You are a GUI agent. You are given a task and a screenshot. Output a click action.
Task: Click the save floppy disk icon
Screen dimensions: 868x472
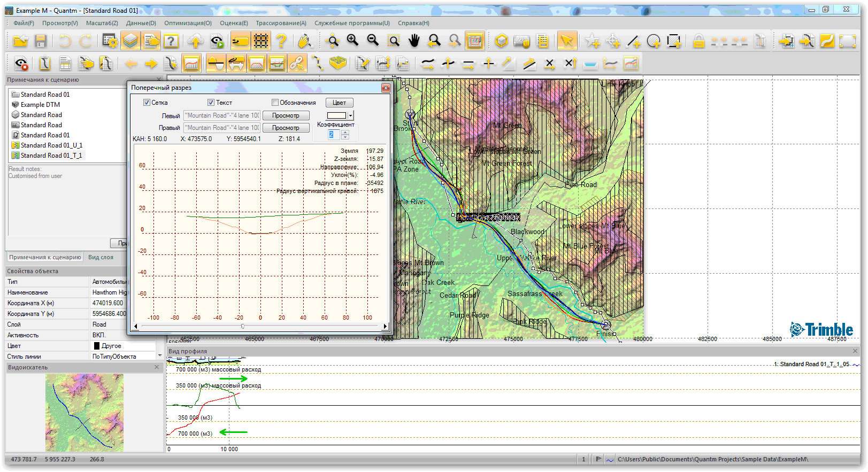click(41, 41)
